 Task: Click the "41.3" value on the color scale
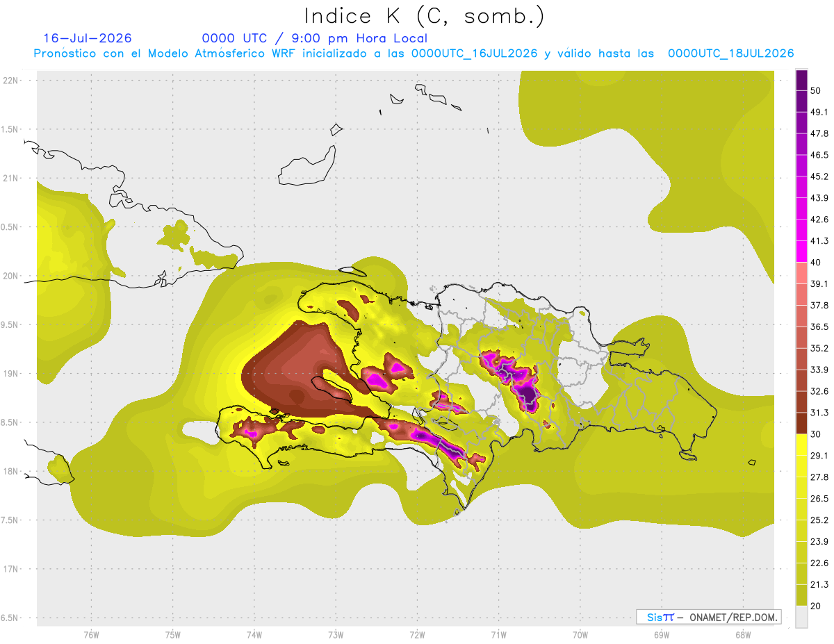[x=819, y=241]
